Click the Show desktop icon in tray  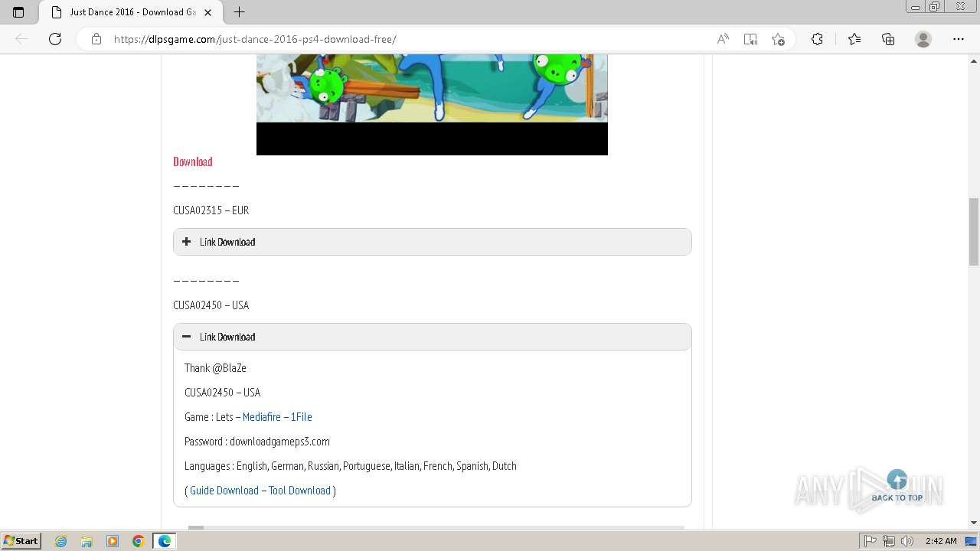click(971, 541)
